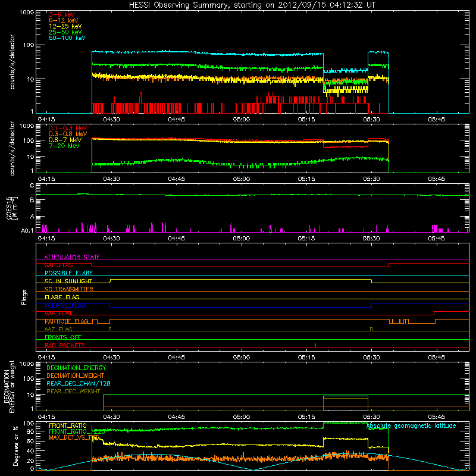Select the FRONTS_OFF flag label
The height and width of the screenshot is (476, 476).
(63, 337)
